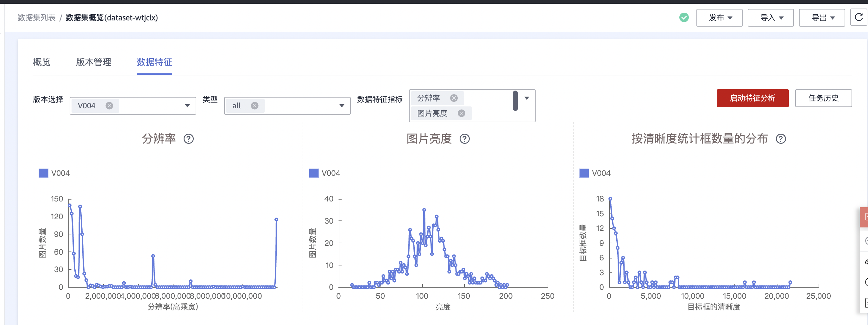The width and height of the screenshot is (868, 325).
Task: Go back to 数据集列表 breadcrumb
Action: click(x=36, y=17)
